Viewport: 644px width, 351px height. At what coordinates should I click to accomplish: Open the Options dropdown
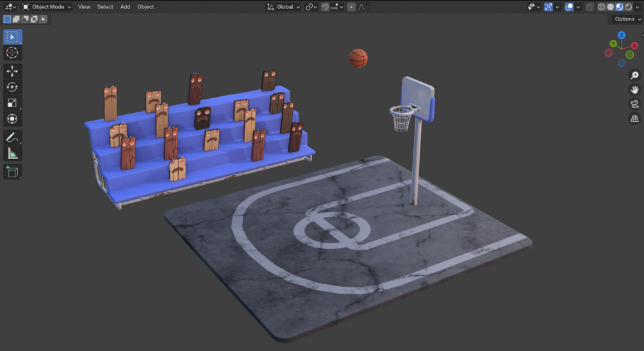627,19
